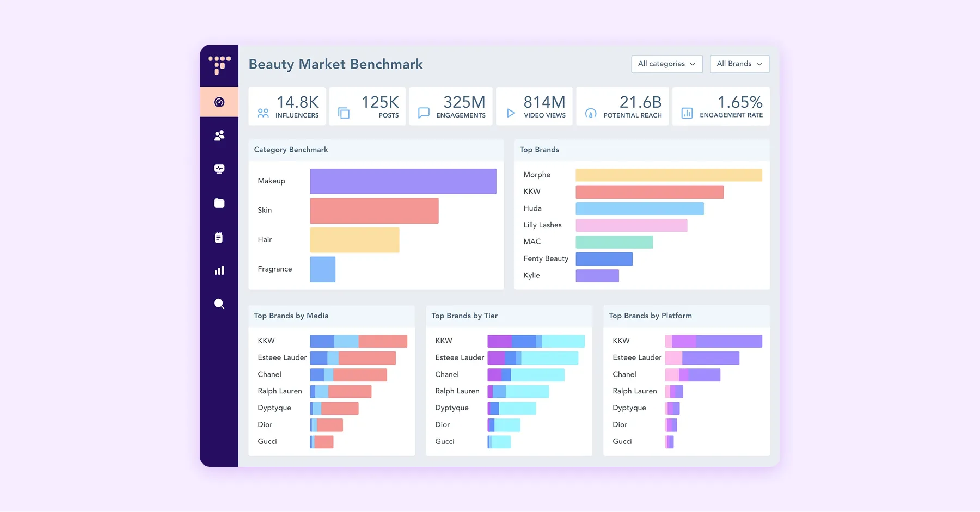This screenshot has width=980, height=512.
Task: Open the All Brands dropdown
Action: point(740,64)
